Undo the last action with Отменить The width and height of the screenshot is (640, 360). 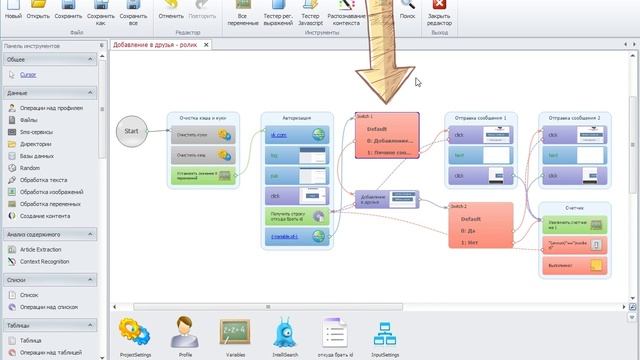pyautogui.click(x=171, y=10)
